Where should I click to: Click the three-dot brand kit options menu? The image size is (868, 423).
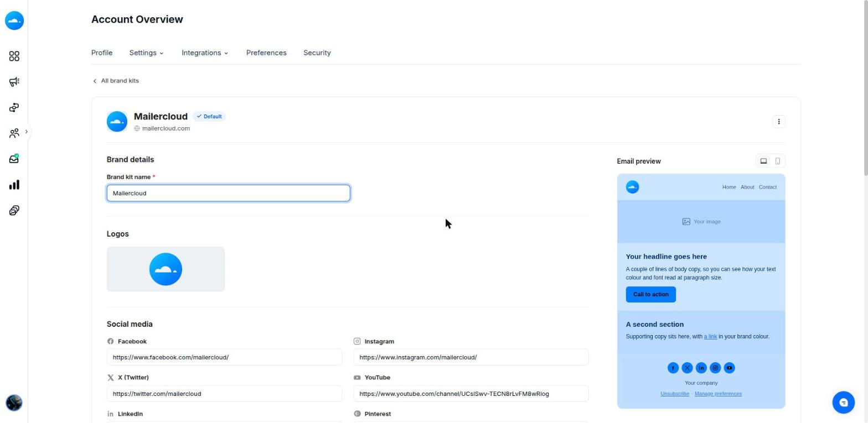coord(778,122)
